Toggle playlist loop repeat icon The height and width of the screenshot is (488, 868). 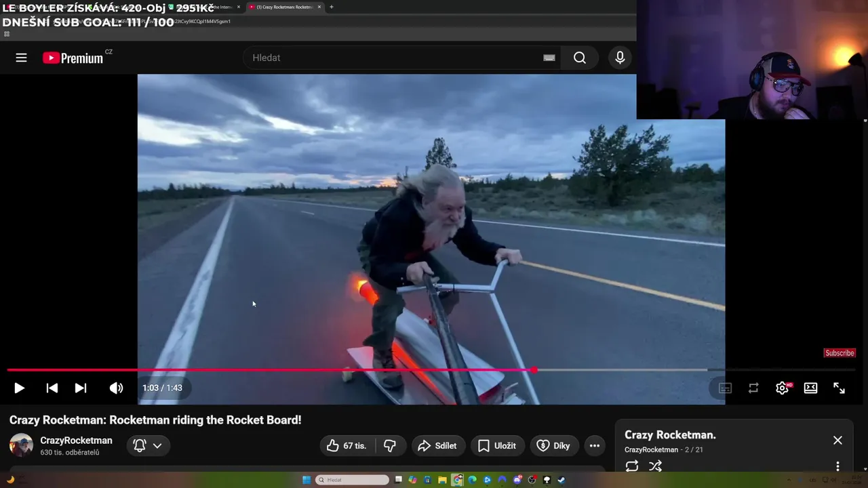coord(632,466)
